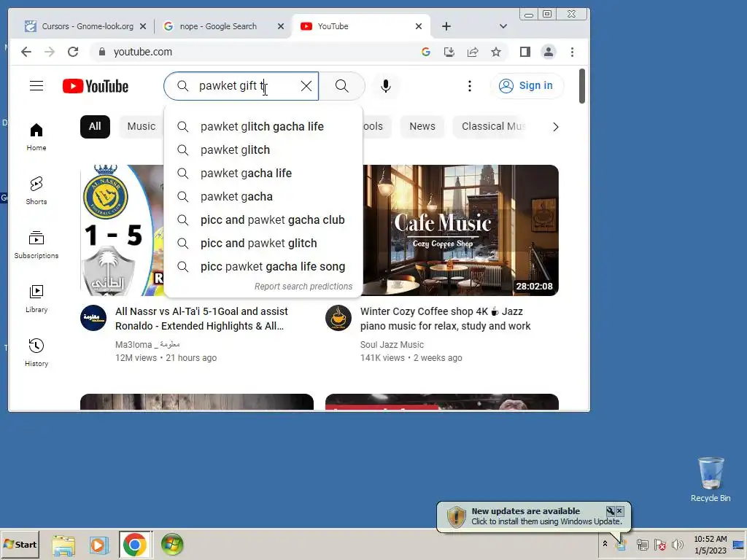Click inside the YouTube search field

241,86
